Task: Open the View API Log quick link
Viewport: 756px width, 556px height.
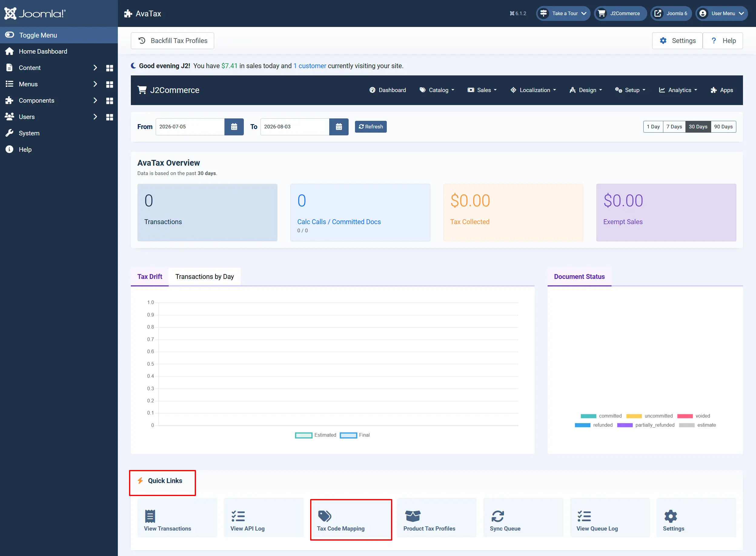Action: click(264, 518)
